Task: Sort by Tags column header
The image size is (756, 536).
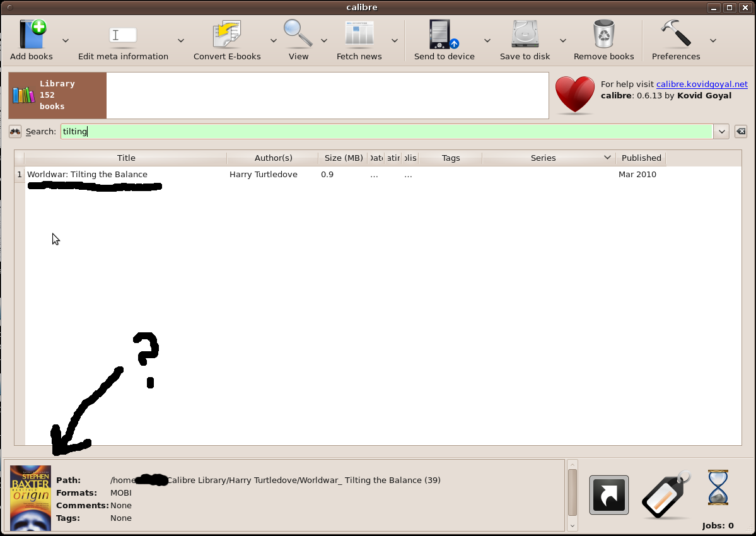Action: point(450,158)
